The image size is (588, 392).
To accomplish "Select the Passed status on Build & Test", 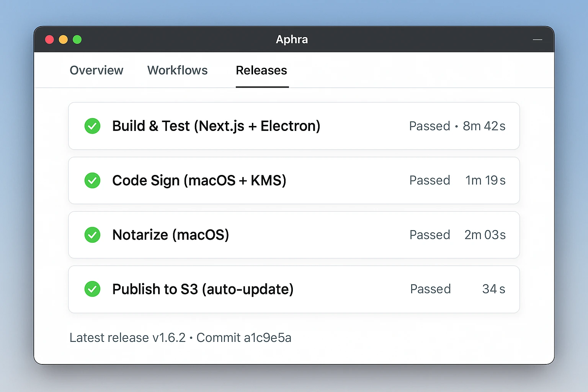I will [x=430, y=126].
